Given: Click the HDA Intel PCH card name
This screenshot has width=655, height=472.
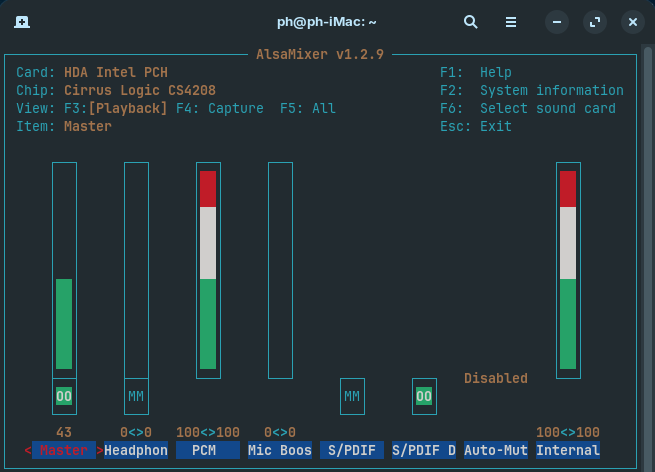Looking at the screenshot, I should pos(116,73).
